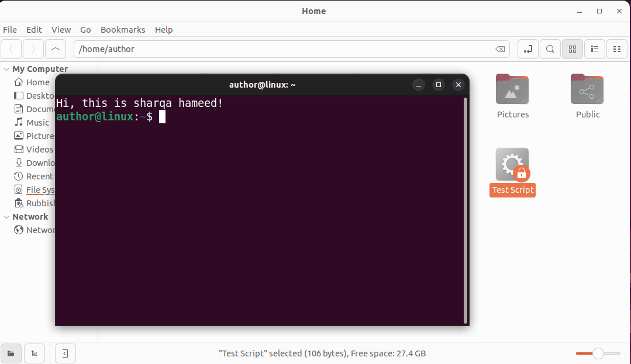Screen dimensions: 631x364
Task: Show tree view in the sidebar
Action: click(34, 353)
